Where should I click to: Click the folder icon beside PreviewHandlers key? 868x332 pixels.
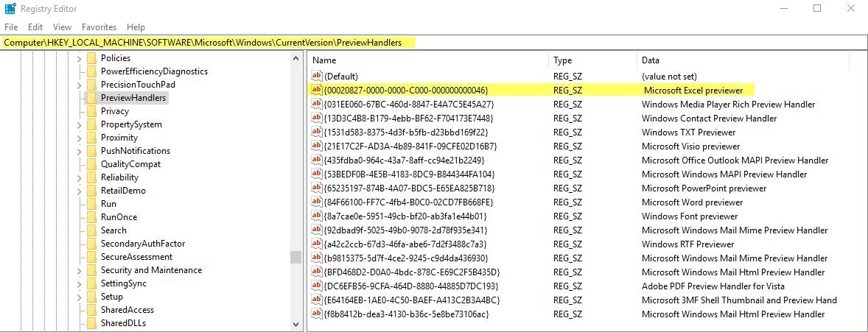point(91,98)
